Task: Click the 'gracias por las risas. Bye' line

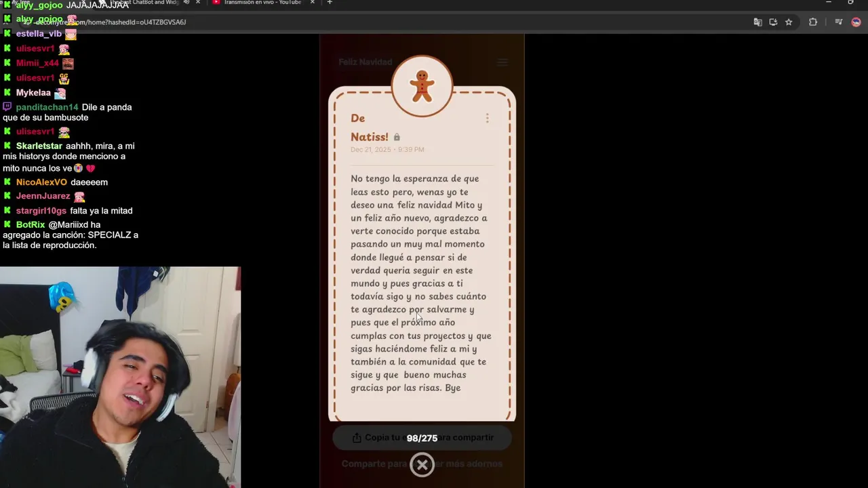Action: point(406,388)
